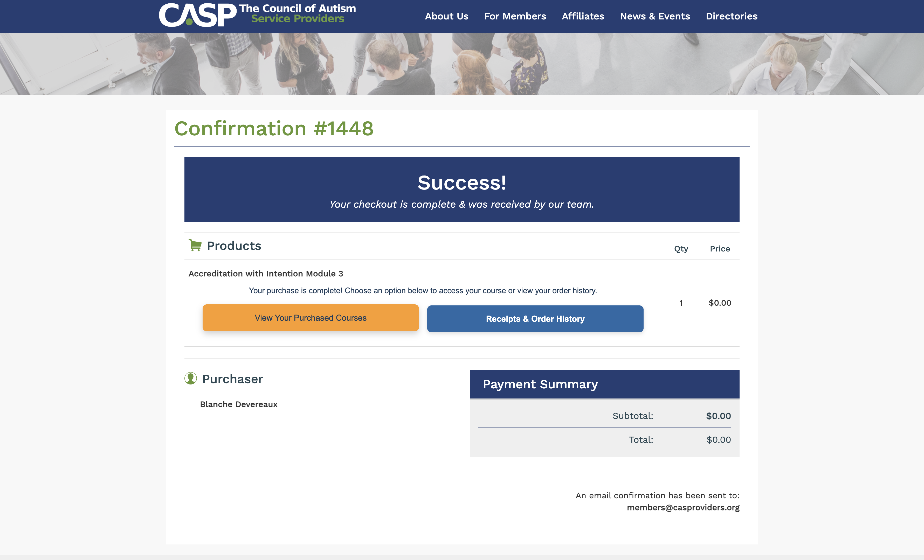924x560 pixels.
Task: Open Receipts & Order History
Action: pos(535,319)
